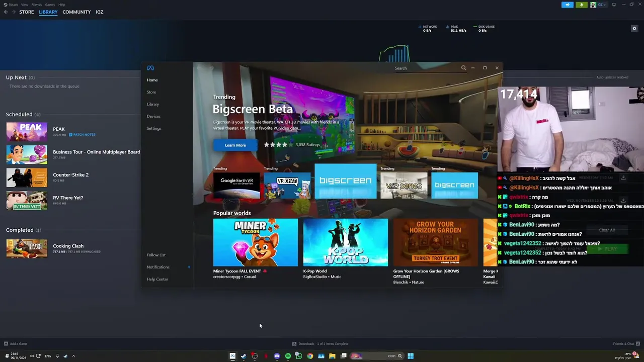
Task: Show hidden tray icons chevron
Action: pos(73,356)
